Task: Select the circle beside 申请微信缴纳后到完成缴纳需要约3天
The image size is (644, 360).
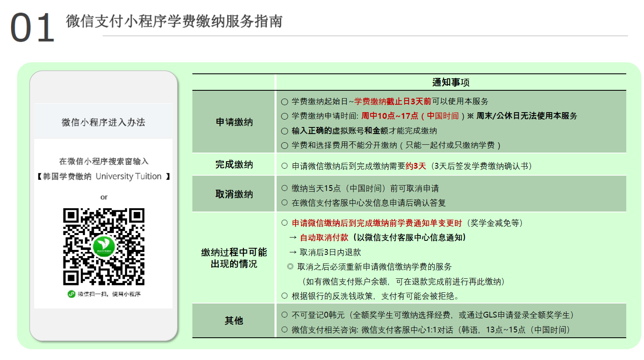Action: [x=284, y=166]
